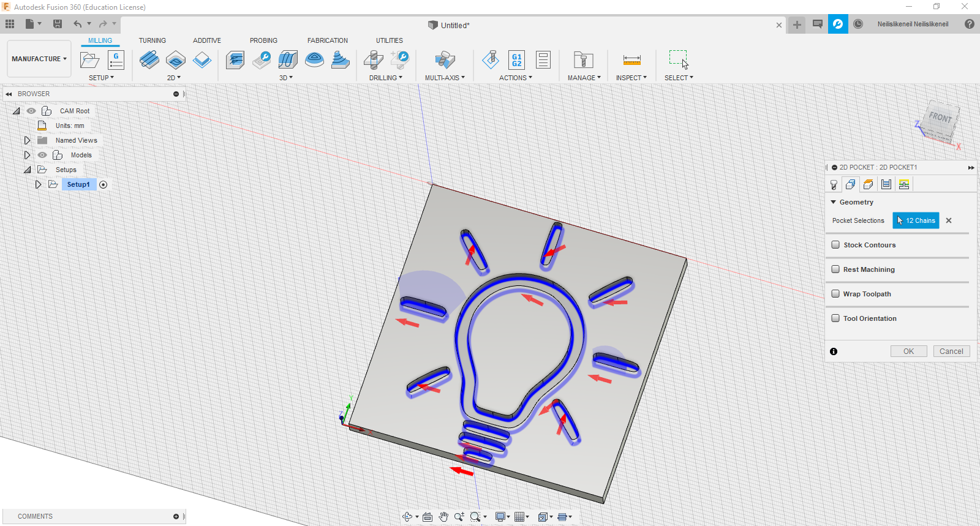
Task: Expand the Named Views tree node
Action: click(27, 140)
